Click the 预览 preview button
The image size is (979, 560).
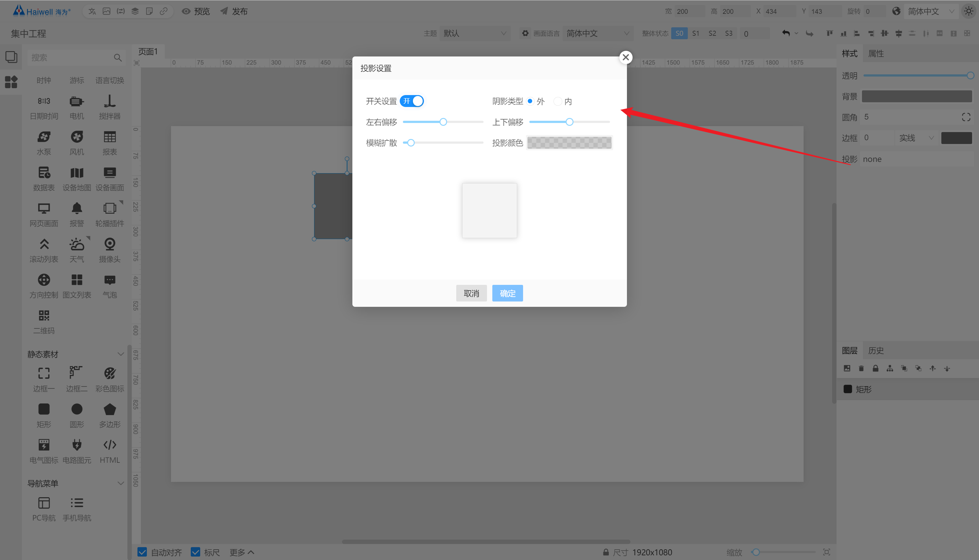(x=196, y=11)
